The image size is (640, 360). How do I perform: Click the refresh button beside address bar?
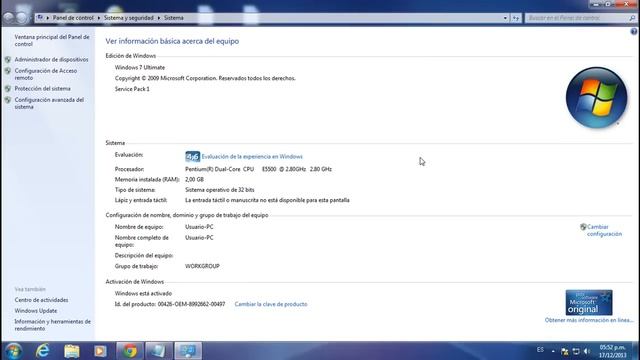(x=516, y=18)
